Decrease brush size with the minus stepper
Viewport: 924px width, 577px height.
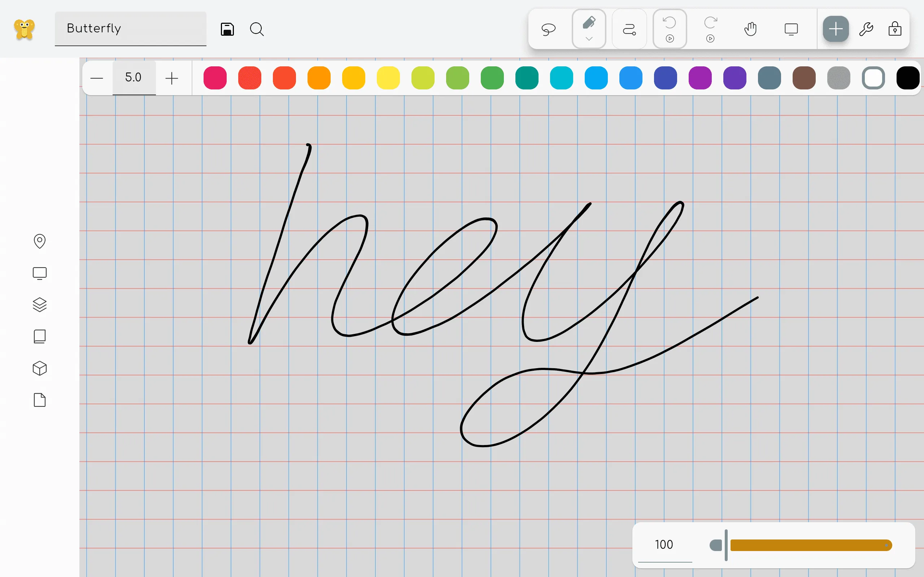coord(97,78)
